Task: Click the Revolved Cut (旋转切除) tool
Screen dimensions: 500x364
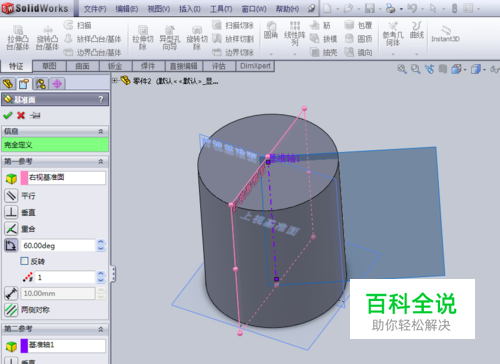Action: [197, 38]
